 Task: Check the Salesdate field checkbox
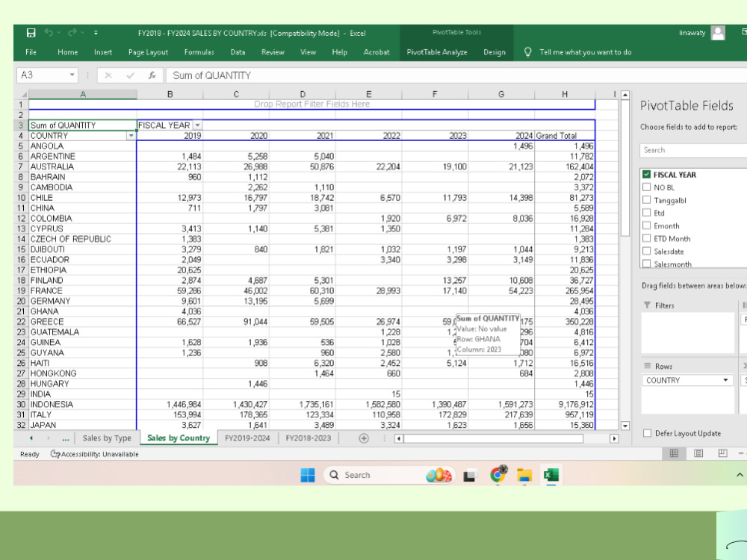[646, 252]
